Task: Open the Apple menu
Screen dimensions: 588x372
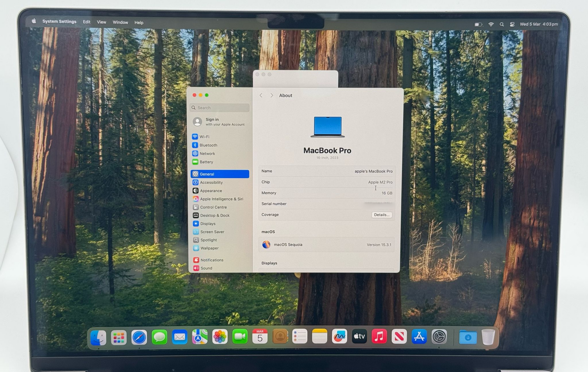Action: [x=34, y=21]
